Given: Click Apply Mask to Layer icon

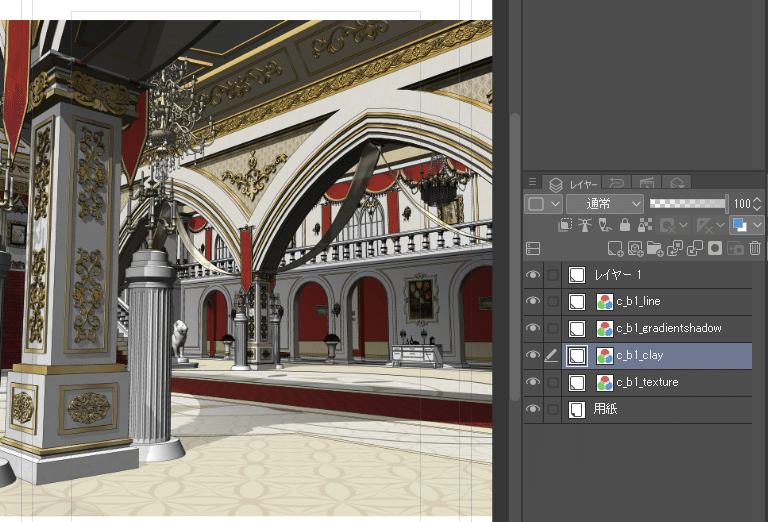Looking at the screenshot, I should (x=735, y=249).
